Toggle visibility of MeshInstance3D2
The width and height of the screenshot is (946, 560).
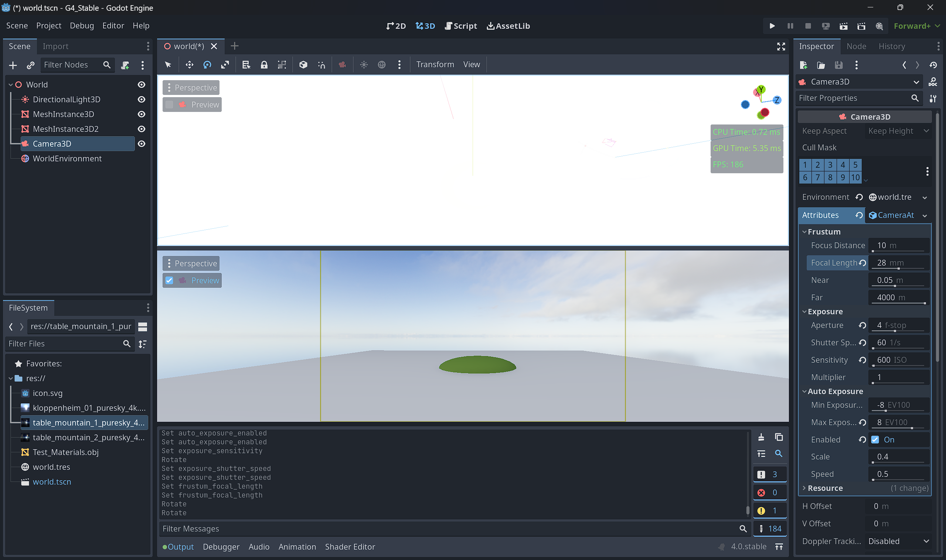tap(141, 129)
